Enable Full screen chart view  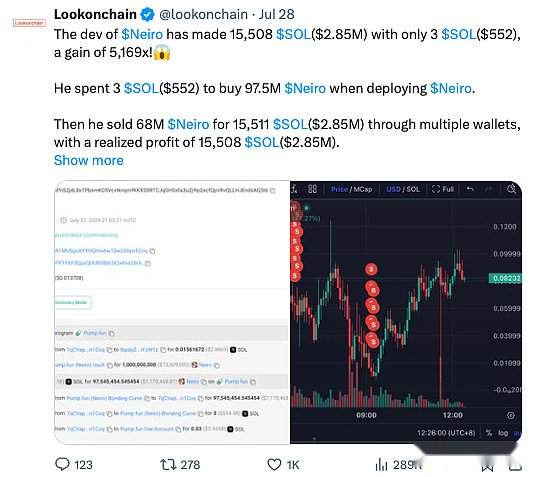pos(443,189)
